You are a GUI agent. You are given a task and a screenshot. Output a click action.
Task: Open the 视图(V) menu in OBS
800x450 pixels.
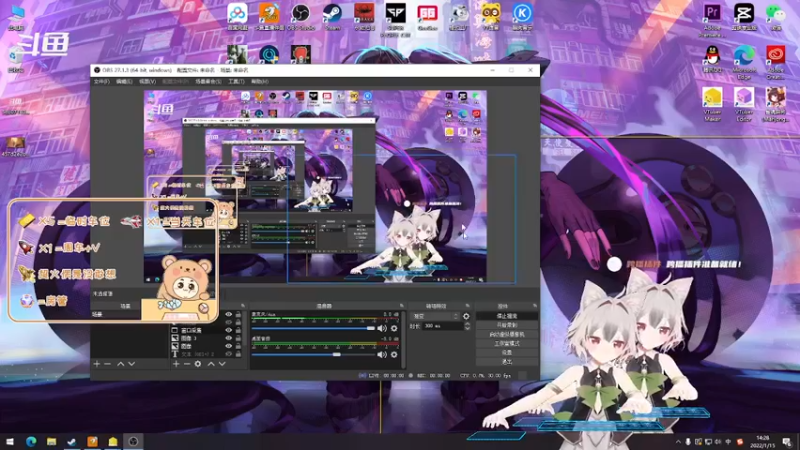pos(147,82)
